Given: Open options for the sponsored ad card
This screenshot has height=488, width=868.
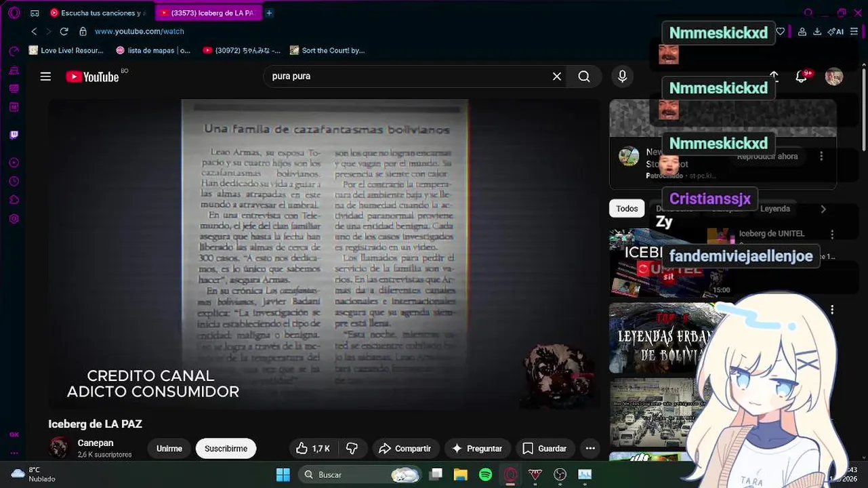Looking at the screenshot, I should (x=821, y=156).
